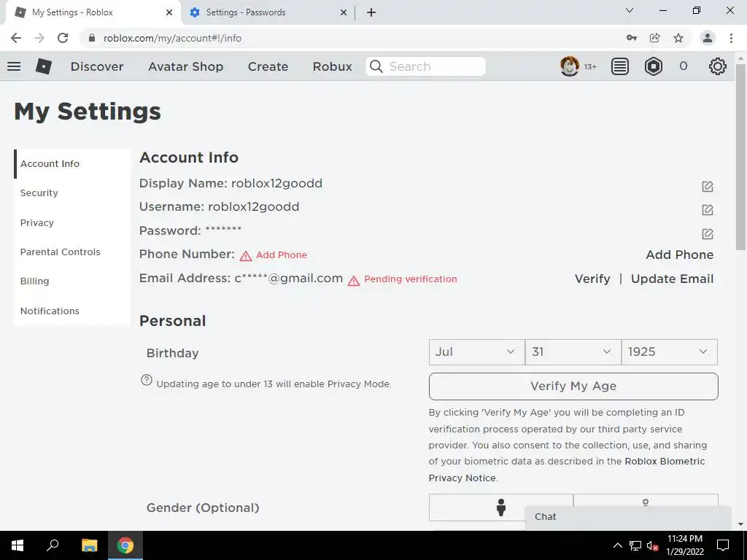Select the male gender option
The width and height of the screenshot is (747, 560).
pyautogui.click(x=500, y=507)
